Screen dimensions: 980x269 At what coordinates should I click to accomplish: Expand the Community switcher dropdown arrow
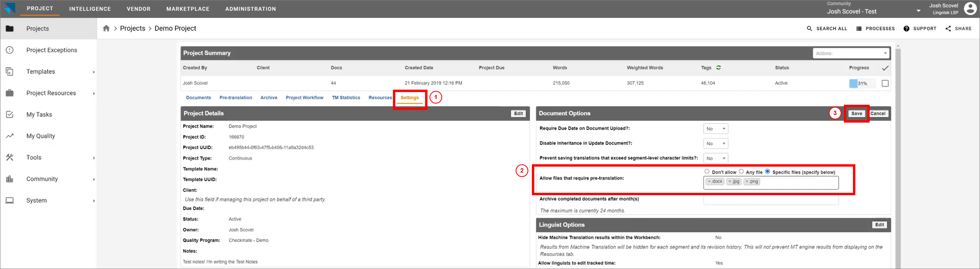coord(918,11)
